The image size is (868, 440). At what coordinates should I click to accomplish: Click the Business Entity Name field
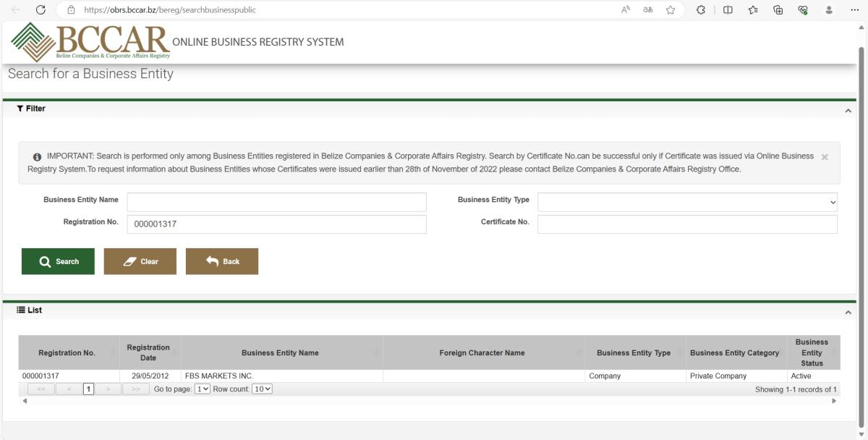pyautogui.click(x=276, y=203)
